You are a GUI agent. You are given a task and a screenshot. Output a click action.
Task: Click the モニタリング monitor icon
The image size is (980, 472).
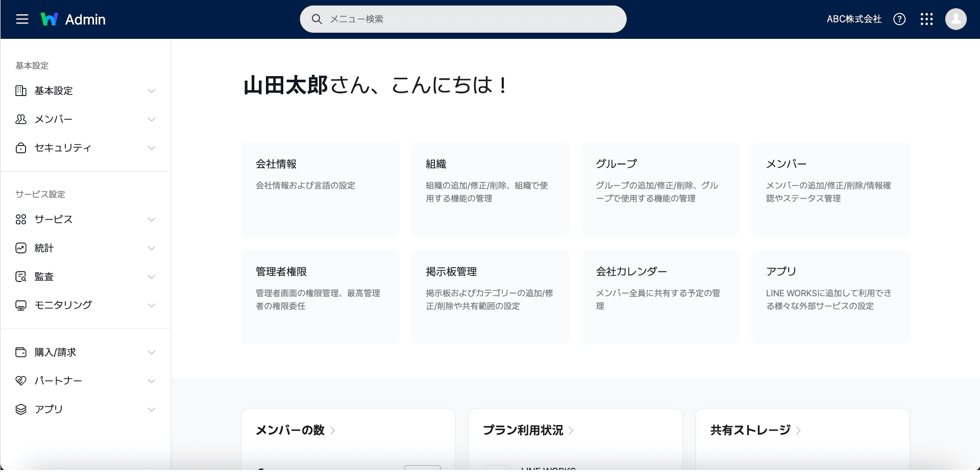coord(20,305)
